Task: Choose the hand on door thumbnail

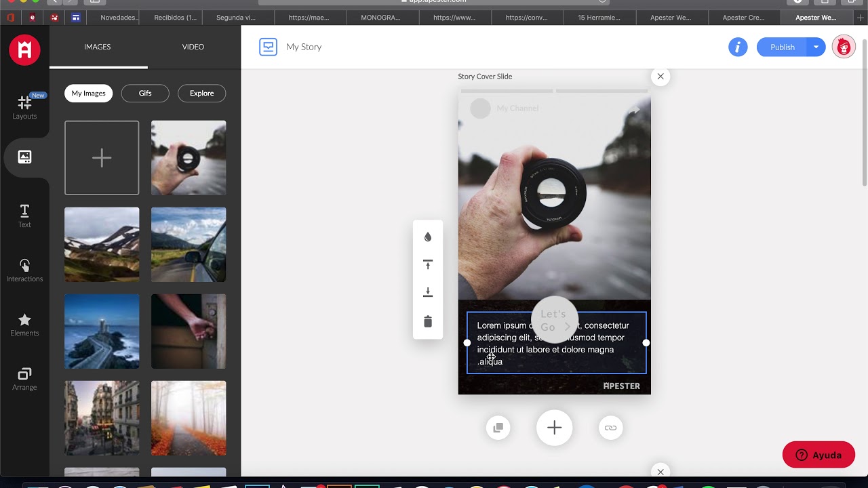Action: [x=189, y=331]
